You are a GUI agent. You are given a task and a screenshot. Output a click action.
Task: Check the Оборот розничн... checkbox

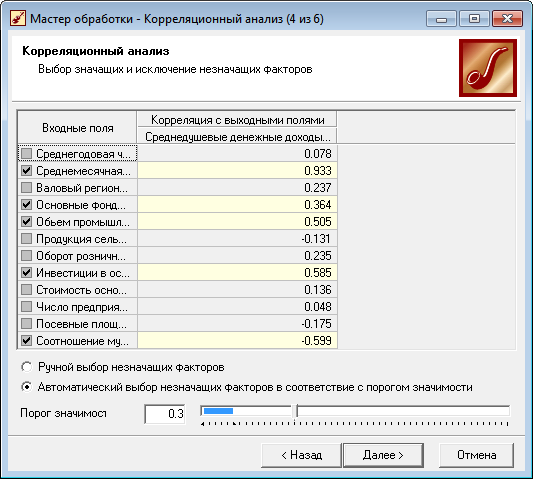(27, 255)
